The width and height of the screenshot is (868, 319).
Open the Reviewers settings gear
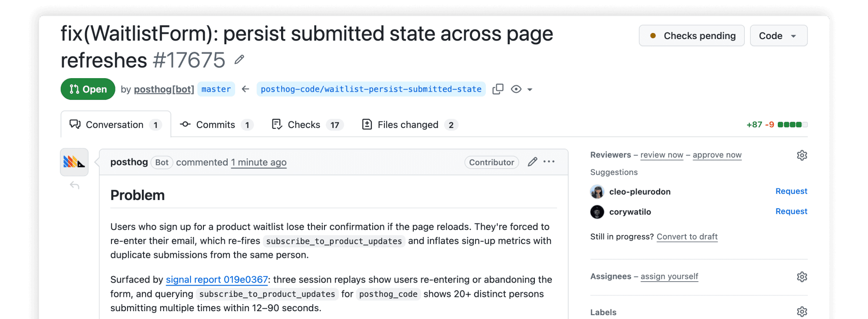[802, 155]
